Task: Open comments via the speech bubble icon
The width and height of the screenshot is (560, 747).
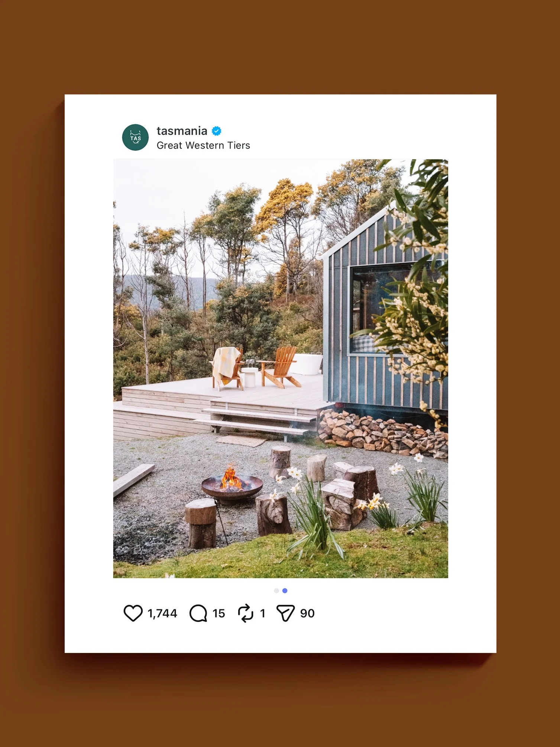Action: [198, 613]
